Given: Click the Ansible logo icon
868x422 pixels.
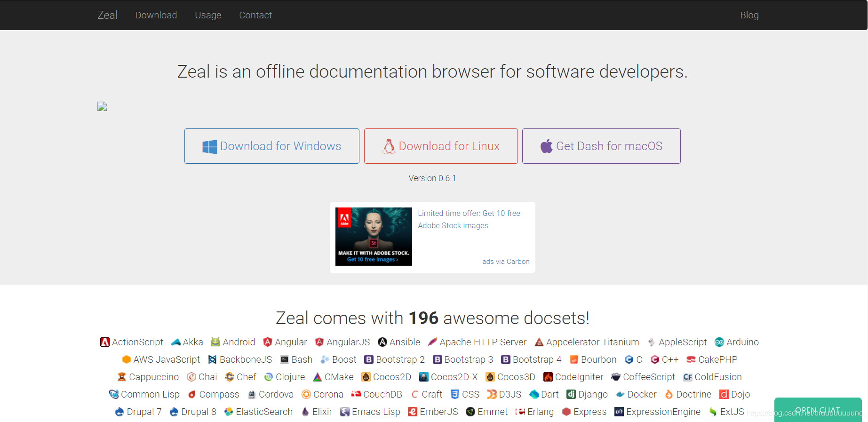Looking at the screenshot, I should 382,342.
